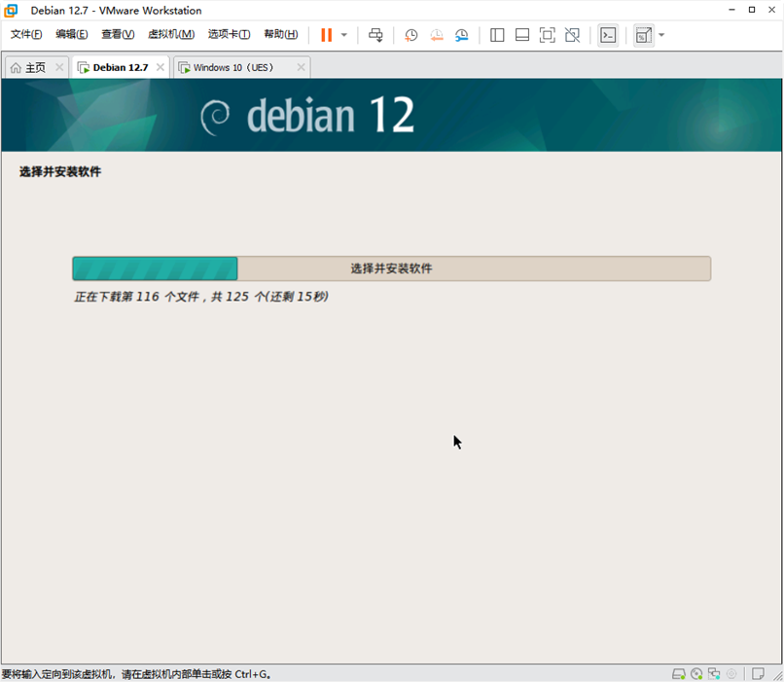Open the snapshot manager wrench-clock icon
The width and height of the screenshot is (784, 682).
(461, 35)
